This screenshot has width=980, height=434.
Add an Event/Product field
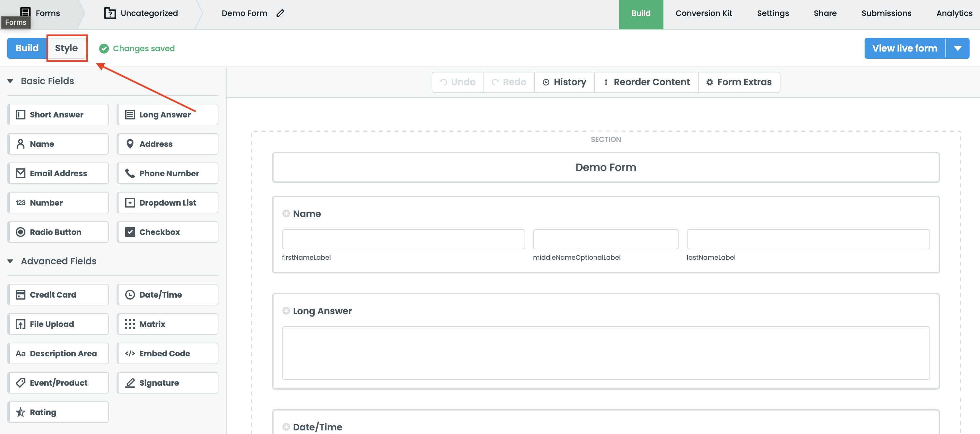[58, 382]
